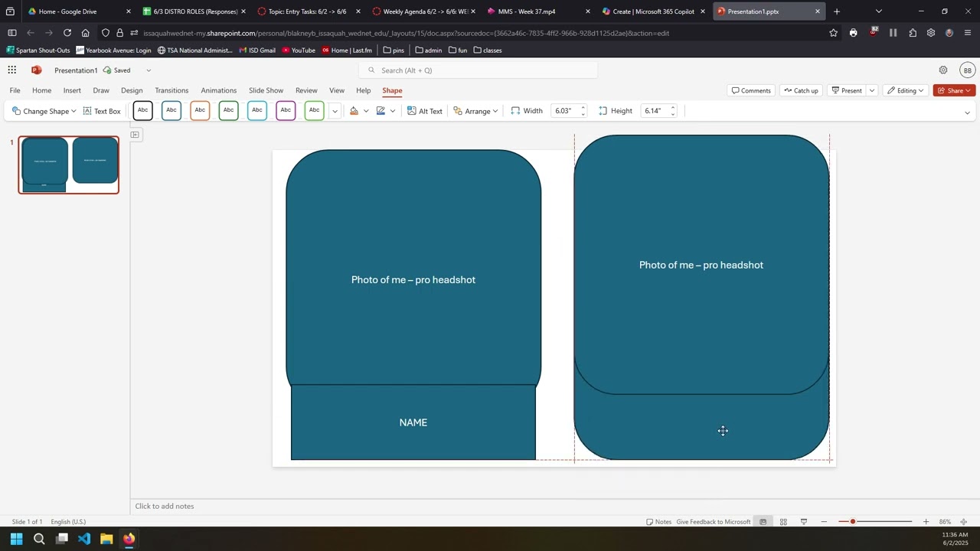Open Change Shape dropdown

click(44, 111)
